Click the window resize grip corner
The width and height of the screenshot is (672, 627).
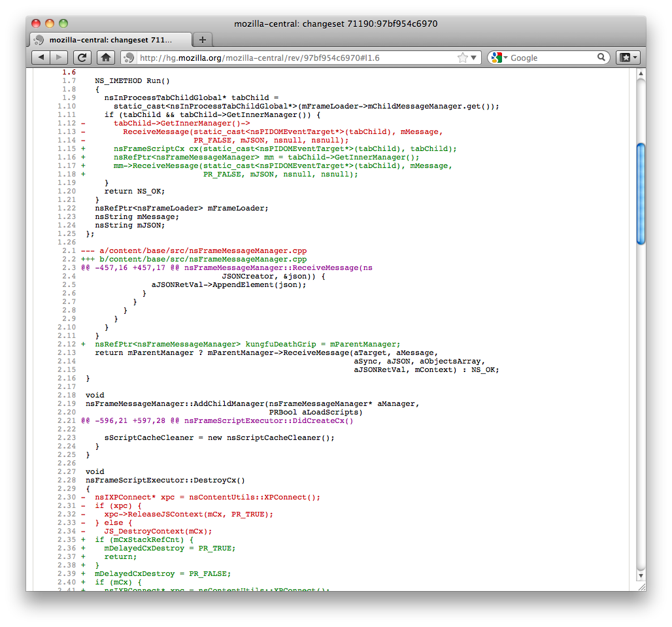(x=641, y=586)
